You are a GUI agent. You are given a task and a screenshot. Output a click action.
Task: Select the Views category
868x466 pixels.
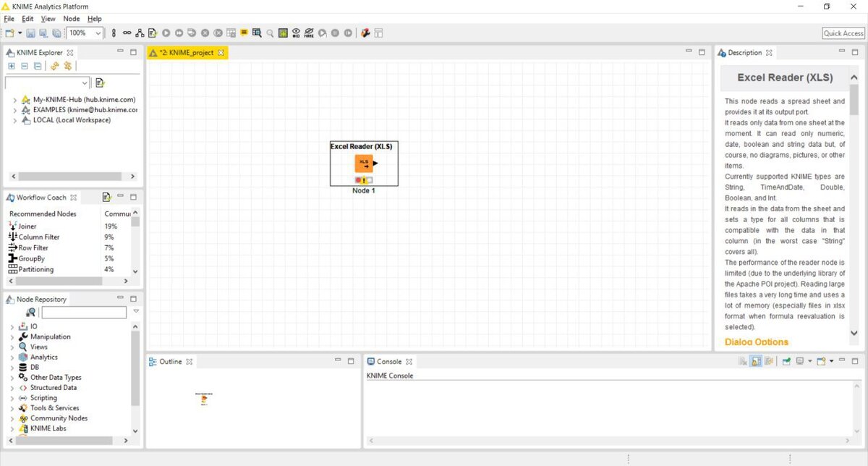(x=38, y=347)
